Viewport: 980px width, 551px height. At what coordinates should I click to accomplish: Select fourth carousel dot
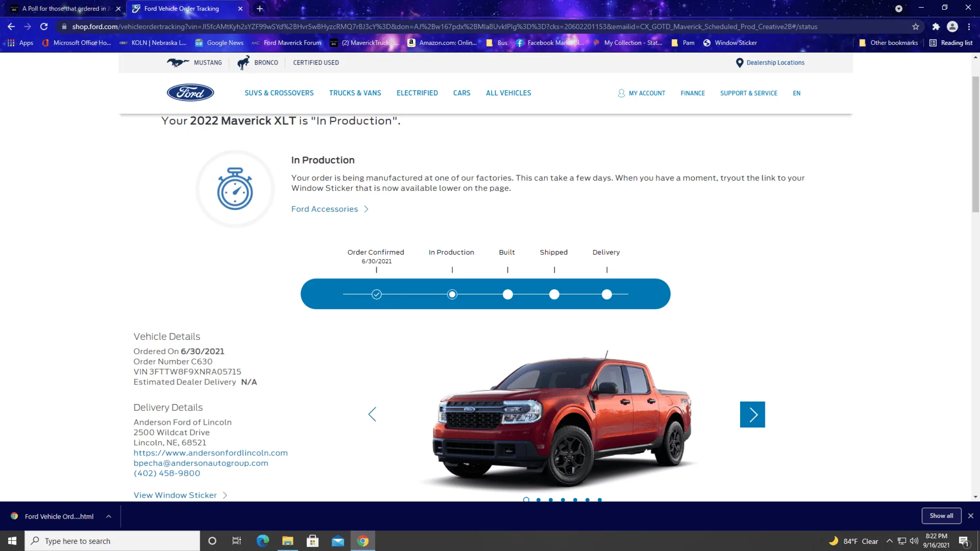click(x=563, y=499)
